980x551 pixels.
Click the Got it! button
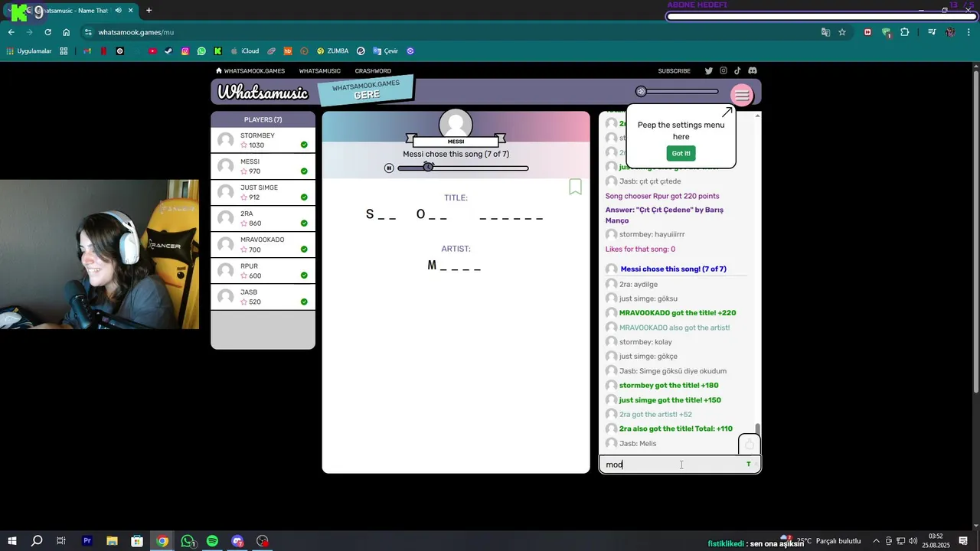[x=681, y=153]
